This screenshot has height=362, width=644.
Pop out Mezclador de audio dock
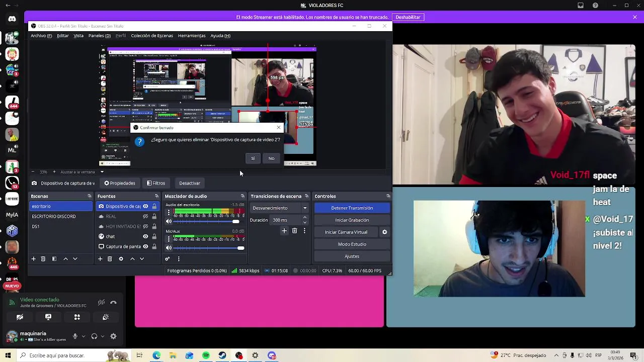click(243, 196)
